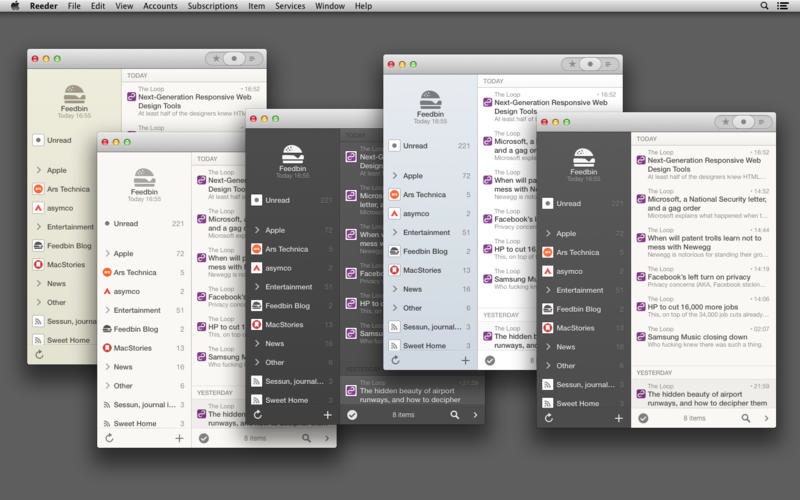This screenshot has width=800, height=500.
Task: Click refresh icon in white window footer
Action: (109, 438)
